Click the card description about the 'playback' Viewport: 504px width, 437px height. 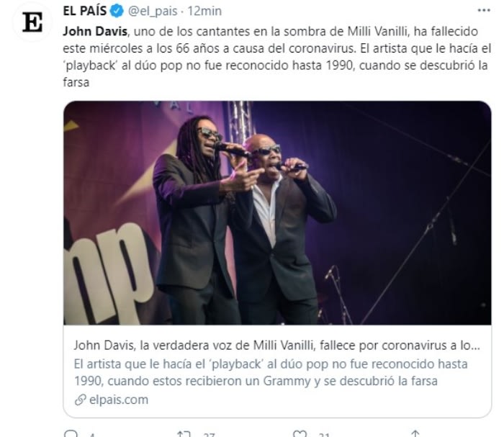tap(271, 372)
